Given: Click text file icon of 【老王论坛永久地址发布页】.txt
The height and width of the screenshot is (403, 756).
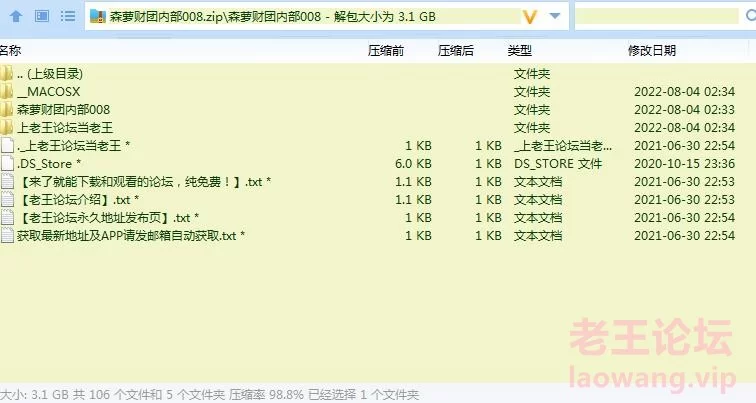Looking at the screenshot, I should [7, 217].
